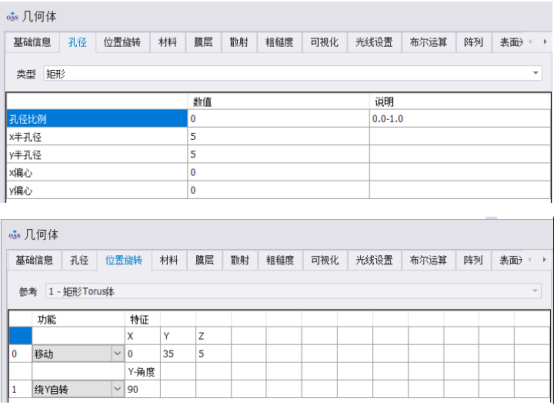Click the app logo icon in lower 几何体 title
554x406 pixels.
click(14, 234)
